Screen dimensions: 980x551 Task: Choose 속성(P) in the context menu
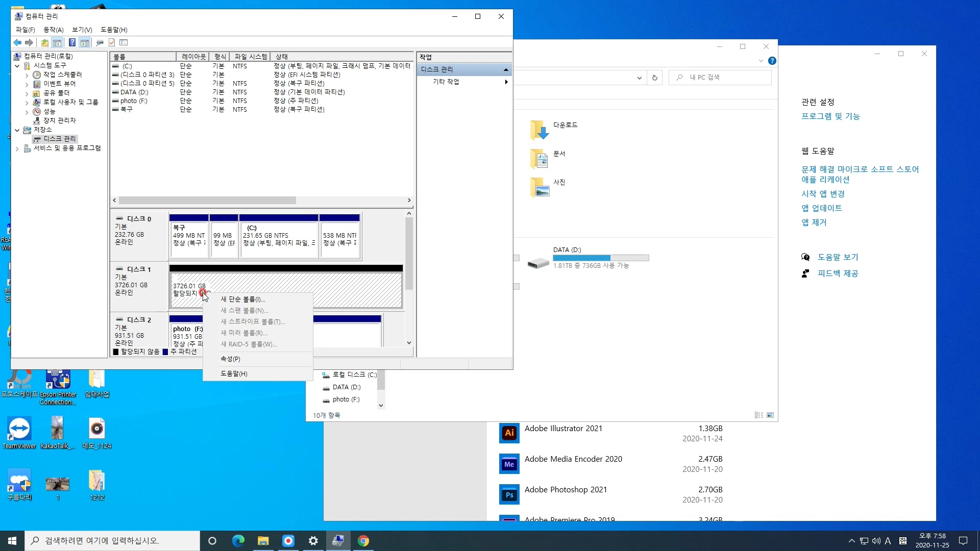(x=230, y=359)
